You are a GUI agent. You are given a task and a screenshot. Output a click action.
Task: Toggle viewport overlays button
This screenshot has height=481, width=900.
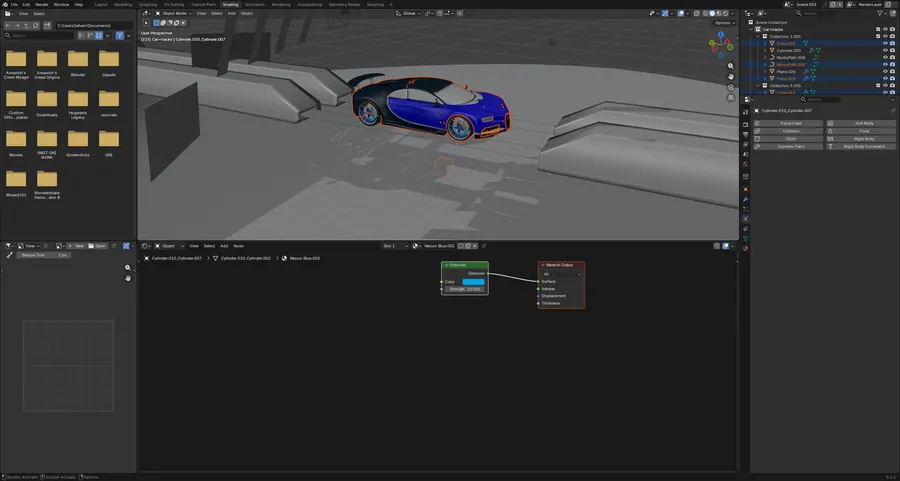(681, 13)
